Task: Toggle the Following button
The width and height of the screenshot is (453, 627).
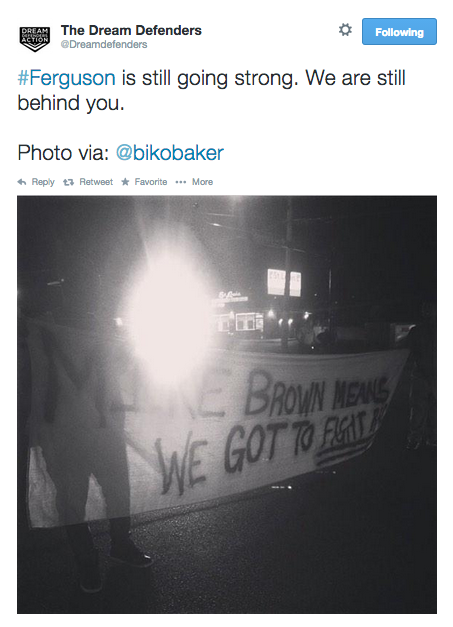Action: click(x=399, y=32)
